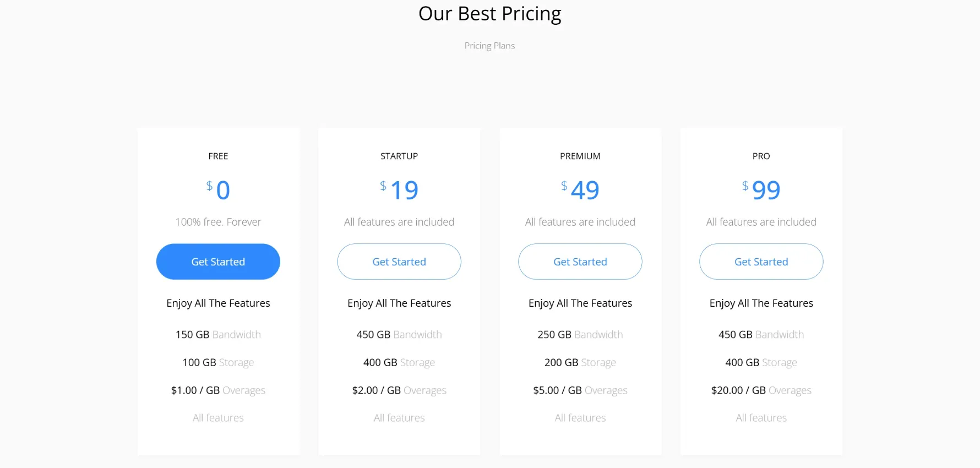
Task: Click the PRO plan title
Action: coord(761,156)
